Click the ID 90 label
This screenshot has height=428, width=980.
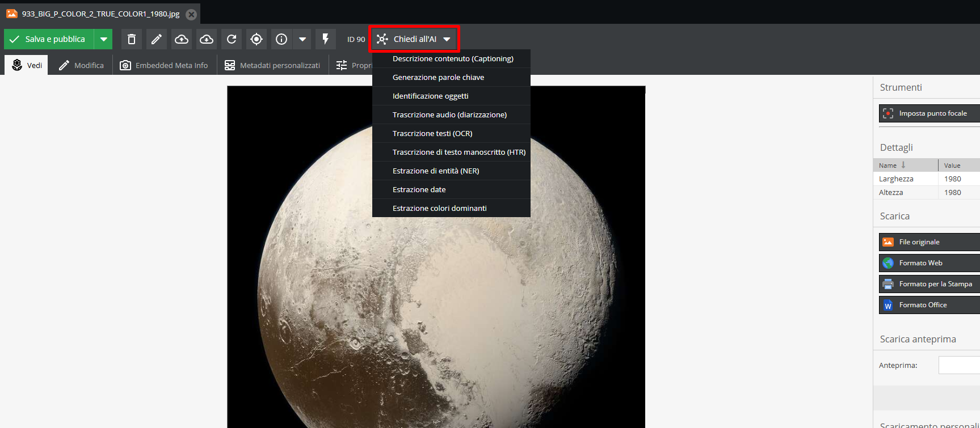point(356,39)
